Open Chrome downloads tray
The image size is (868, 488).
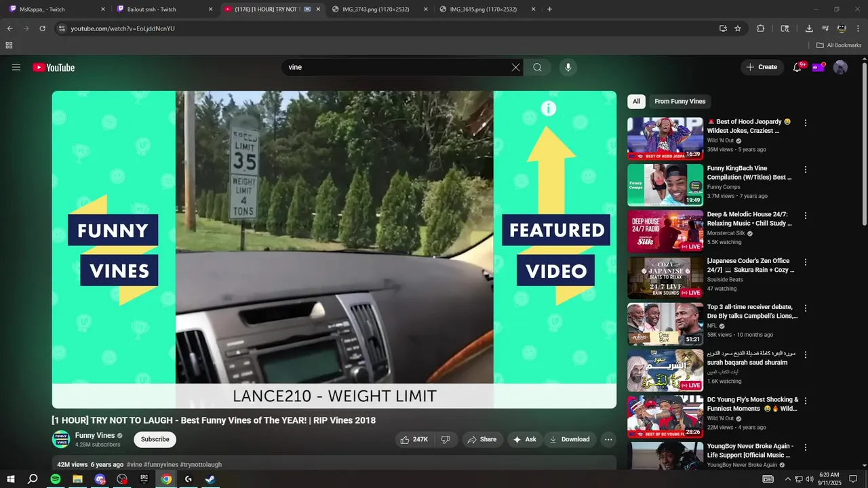pos(809,28)
